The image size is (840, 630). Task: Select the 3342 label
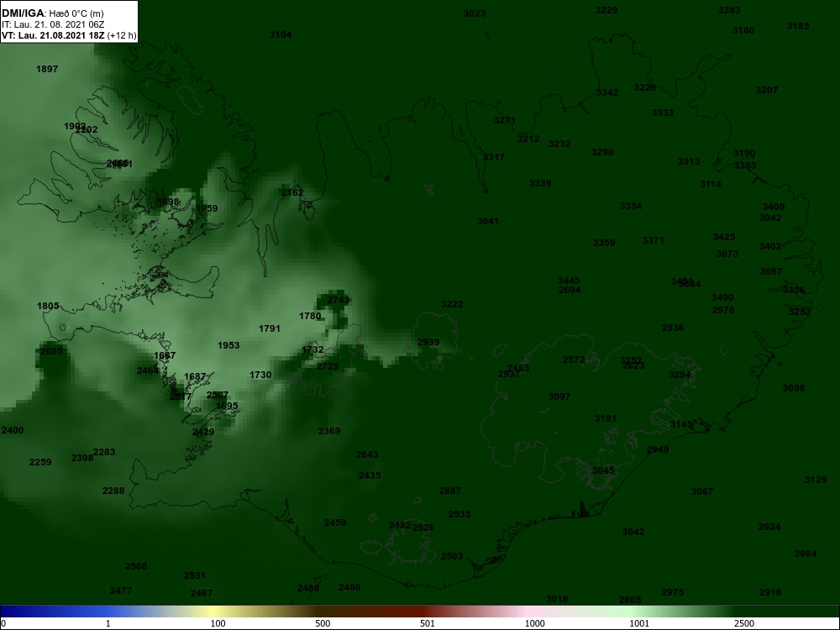(607, 92)
